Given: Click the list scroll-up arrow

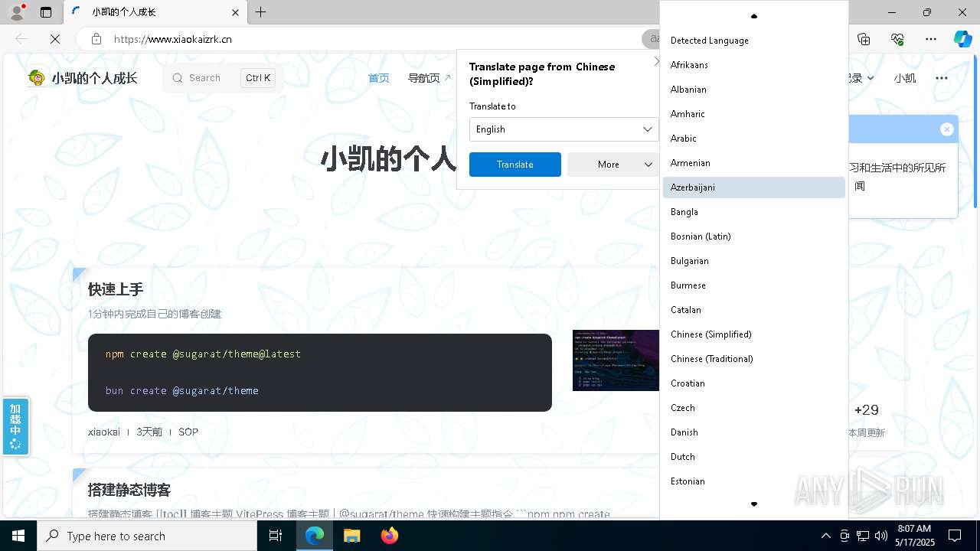Looking at the screenshot, I should pyautogui.click(x=753, y=16).
